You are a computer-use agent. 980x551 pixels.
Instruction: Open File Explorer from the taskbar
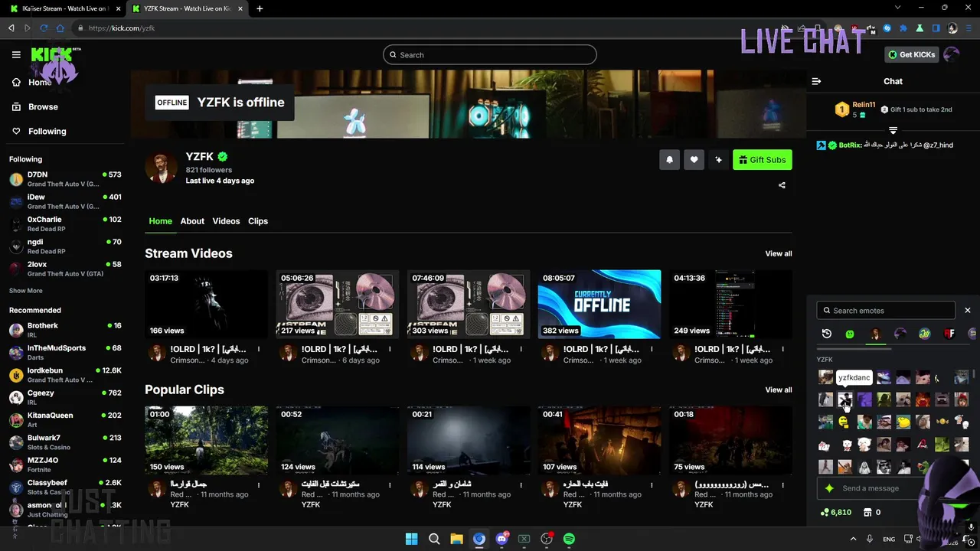[x=456, y=539]
